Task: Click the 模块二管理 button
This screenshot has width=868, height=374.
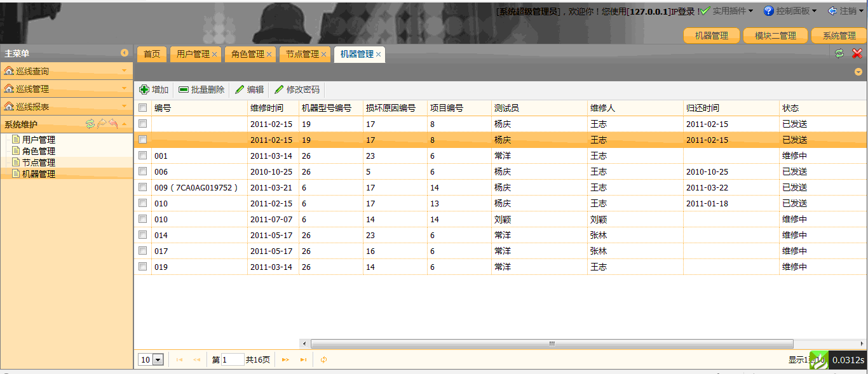Action: pos(775,36)
